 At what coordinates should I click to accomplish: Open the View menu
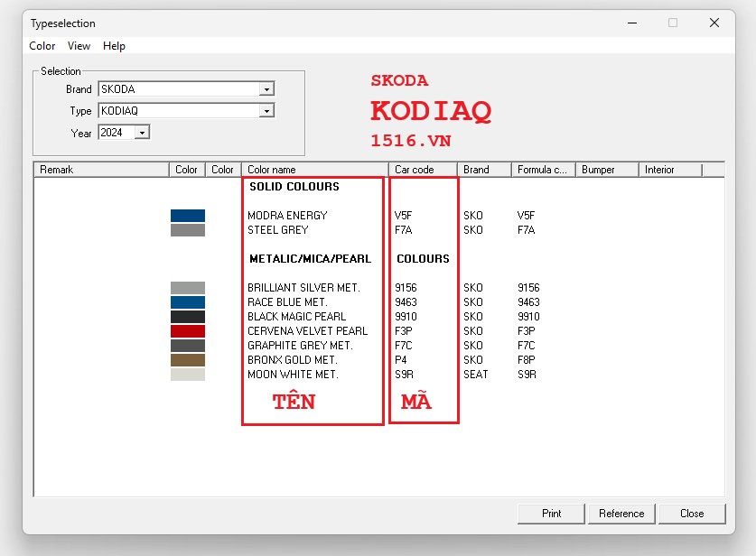[79, 46]
